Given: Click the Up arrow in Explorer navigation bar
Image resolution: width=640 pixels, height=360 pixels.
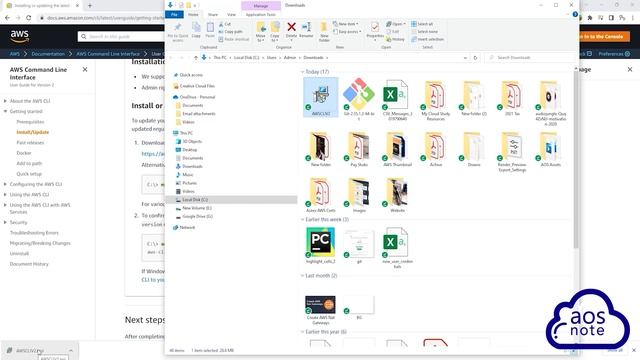Looking at the screenshot, I should coord(196,58).
